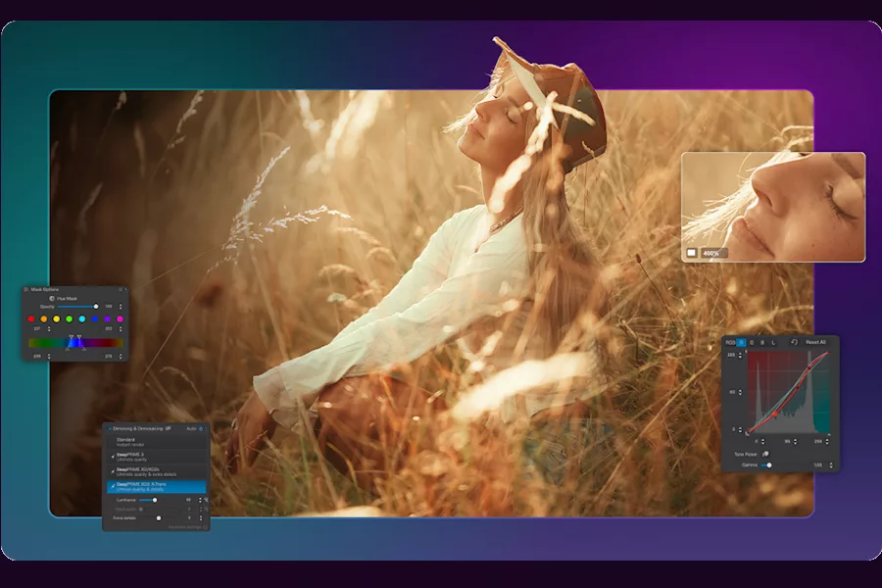Switch to the RGB curve channel tab
The image size is (882, 588).
pos(730,342)
